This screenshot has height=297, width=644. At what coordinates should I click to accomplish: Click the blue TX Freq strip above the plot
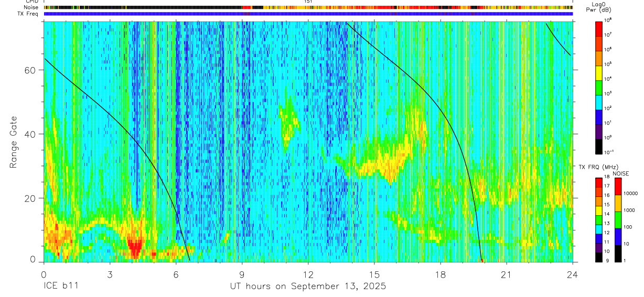tap(308, 14)
